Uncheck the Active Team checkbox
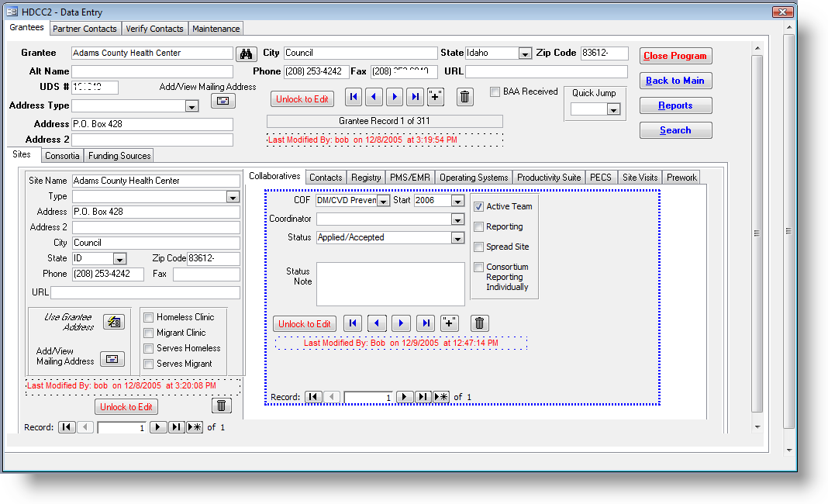Screen dimensions: 828x504 point(478,206)
